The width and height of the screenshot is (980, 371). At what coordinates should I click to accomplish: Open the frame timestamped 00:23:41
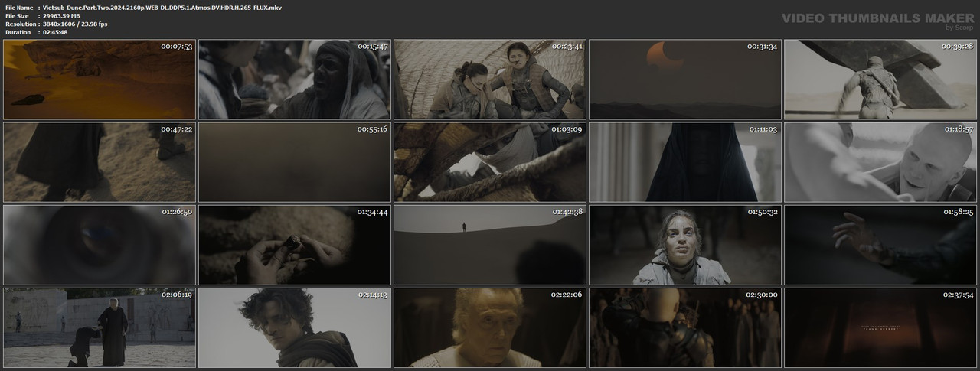click(x=490, y=80)
